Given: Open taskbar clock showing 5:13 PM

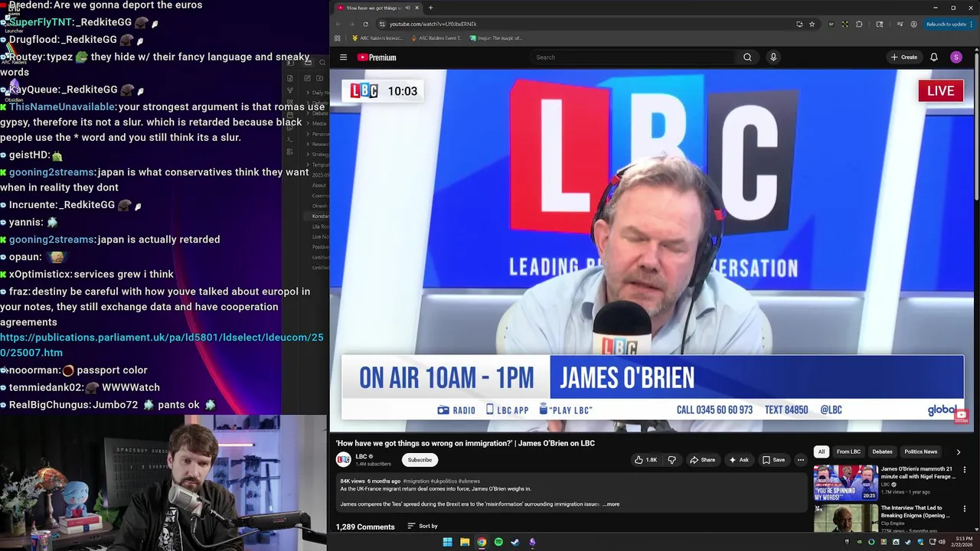Looking at the screenshot, I should coord(962,543).
